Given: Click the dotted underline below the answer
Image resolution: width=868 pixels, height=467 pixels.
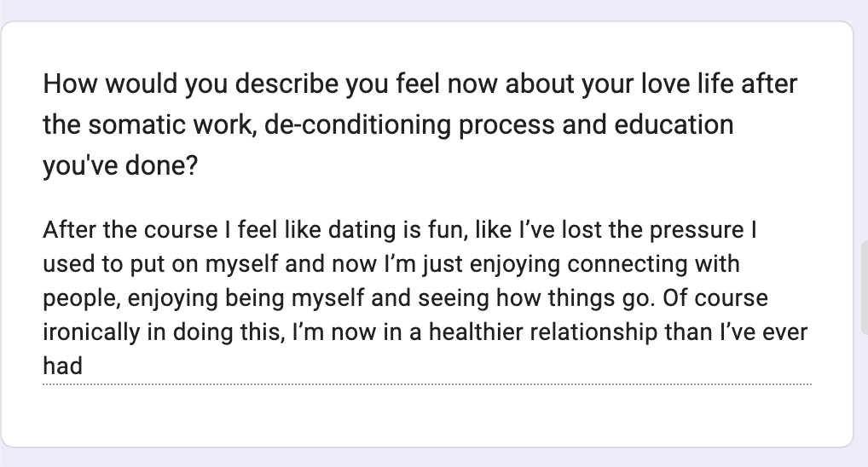Looking at the screenshot, I should tap(426, 383).
